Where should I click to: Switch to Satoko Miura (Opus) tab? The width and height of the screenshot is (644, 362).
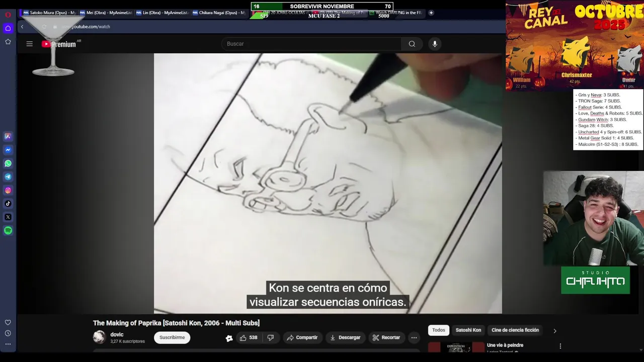[x=50, y=13]
